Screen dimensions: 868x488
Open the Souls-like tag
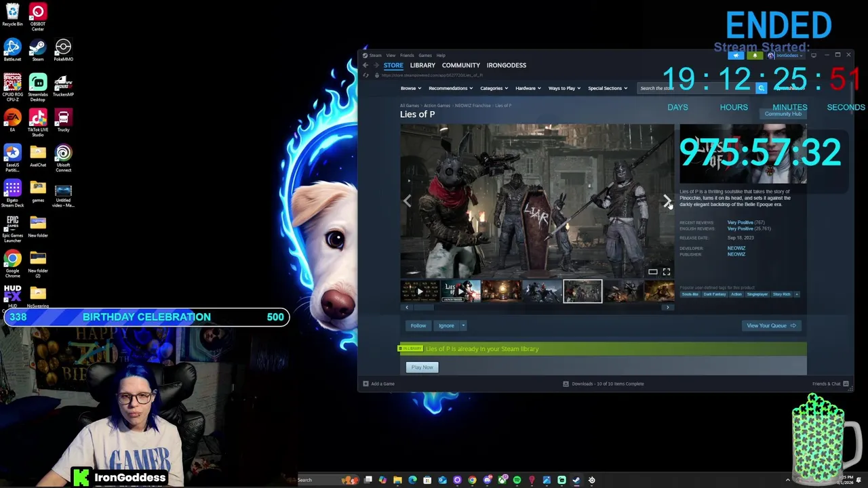[x=690, y=294]
